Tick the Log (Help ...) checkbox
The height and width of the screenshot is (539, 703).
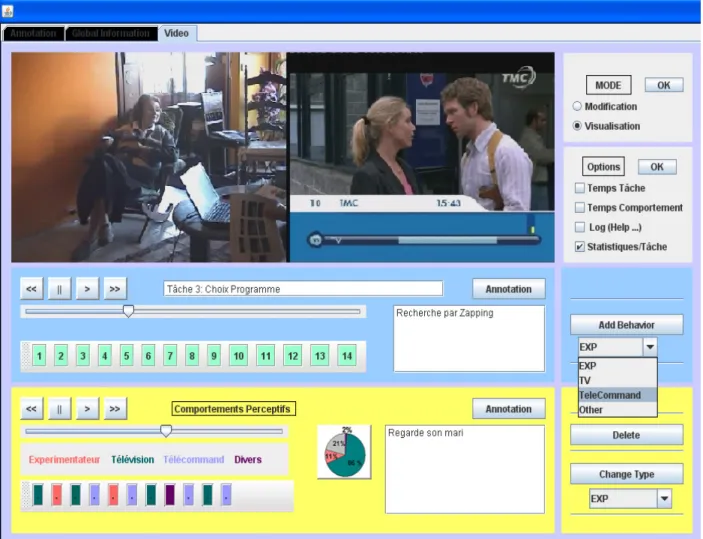click(580, 227)
